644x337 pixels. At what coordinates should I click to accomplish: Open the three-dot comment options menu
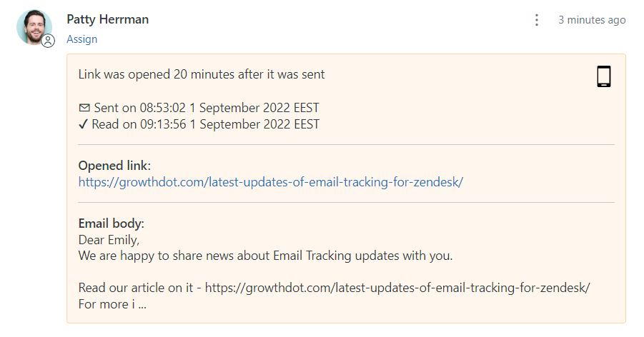click(536, 20)
